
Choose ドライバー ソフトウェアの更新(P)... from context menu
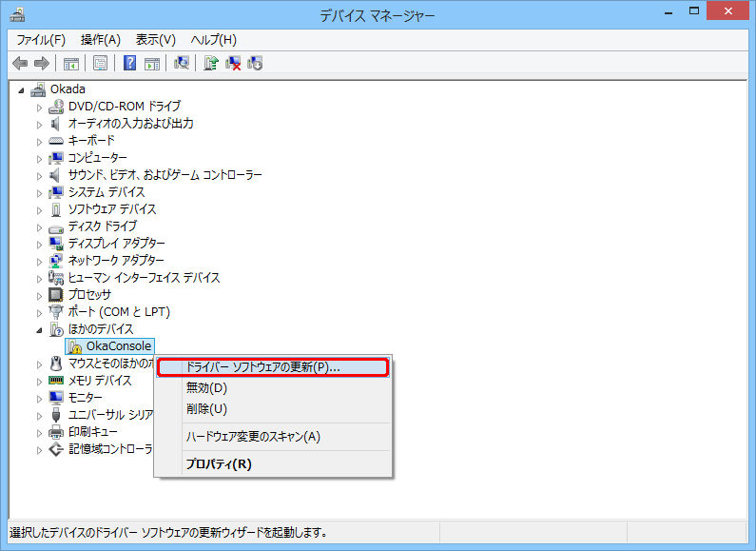[273, 367]
